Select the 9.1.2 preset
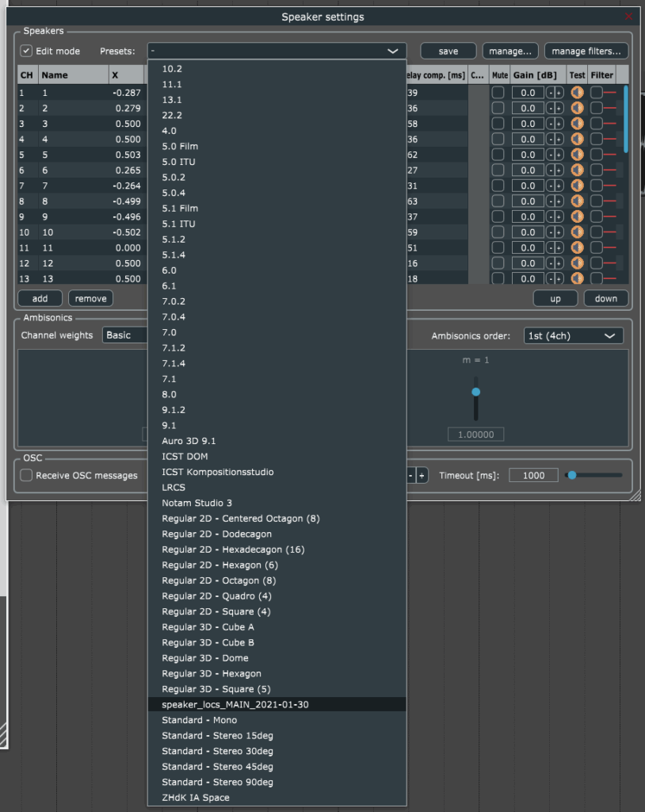The width and height of the screenshot is (645, 812). click(277, 410)
